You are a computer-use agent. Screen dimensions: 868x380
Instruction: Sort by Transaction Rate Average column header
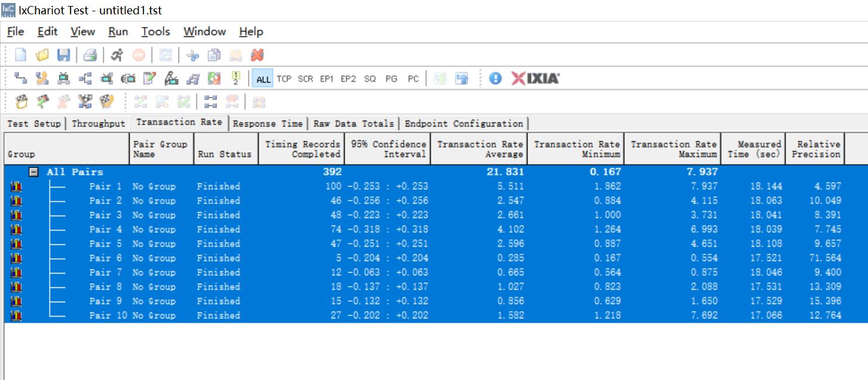[x=479, y=149]
